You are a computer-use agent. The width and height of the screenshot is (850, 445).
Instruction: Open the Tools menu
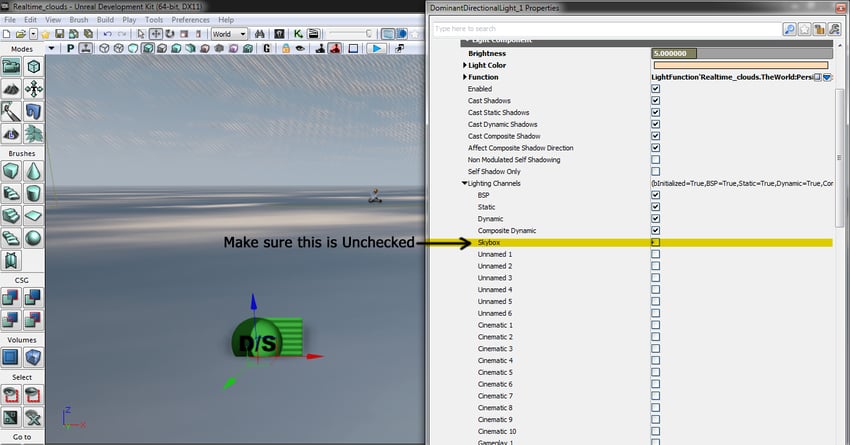[154, 20]
